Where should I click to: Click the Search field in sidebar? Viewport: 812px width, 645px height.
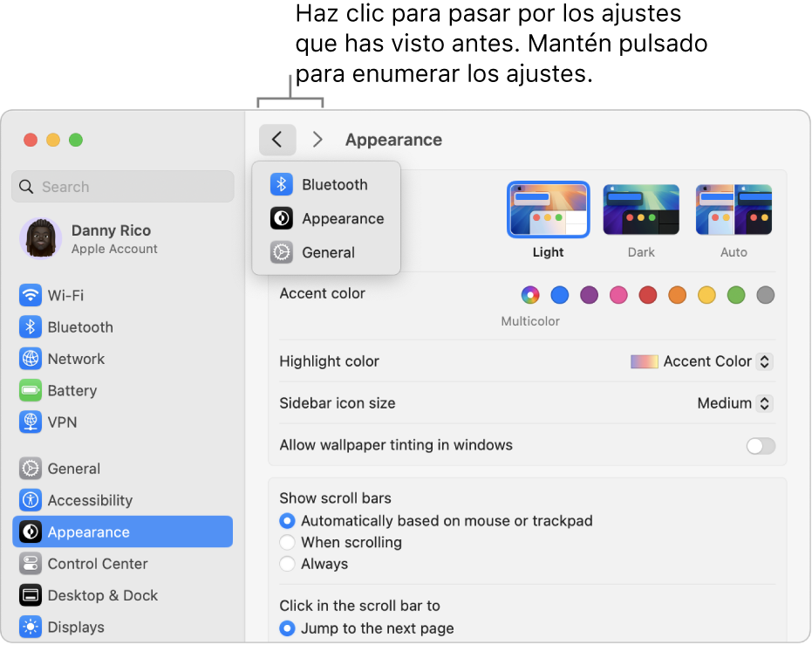pyautogui.click(x=123, y=187)
